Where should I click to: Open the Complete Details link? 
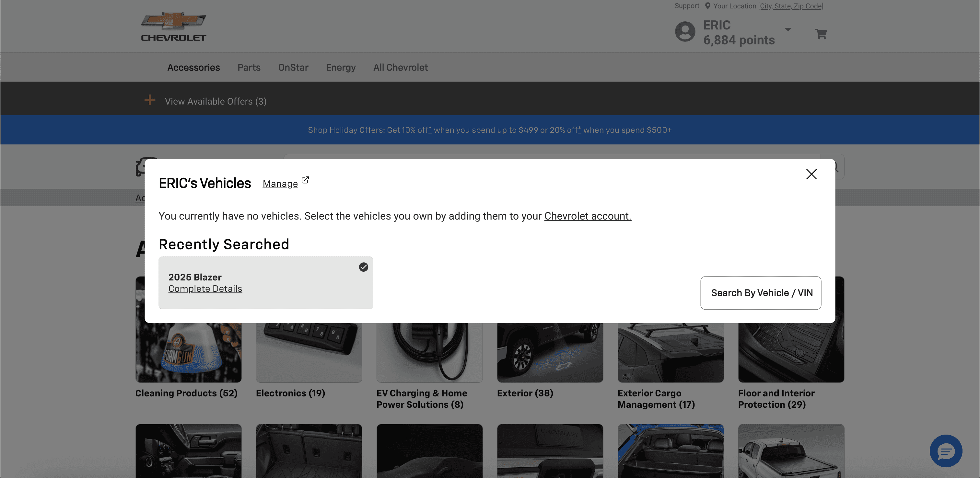point(205,289)
